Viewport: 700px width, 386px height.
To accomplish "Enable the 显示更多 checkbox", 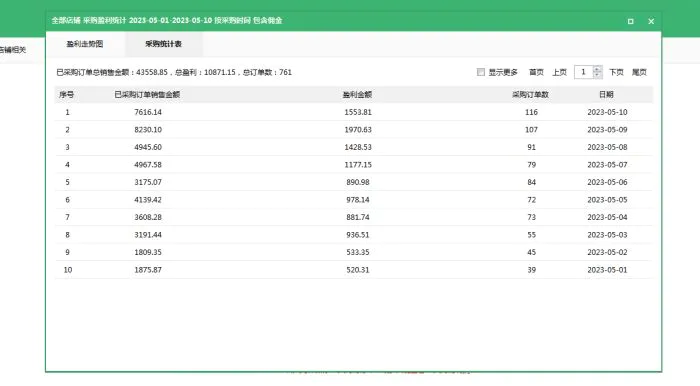I will coord(481,72).
